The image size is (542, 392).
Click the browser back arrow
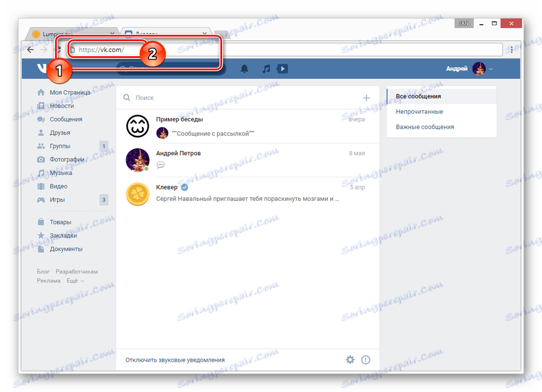(x=30, y=50)
